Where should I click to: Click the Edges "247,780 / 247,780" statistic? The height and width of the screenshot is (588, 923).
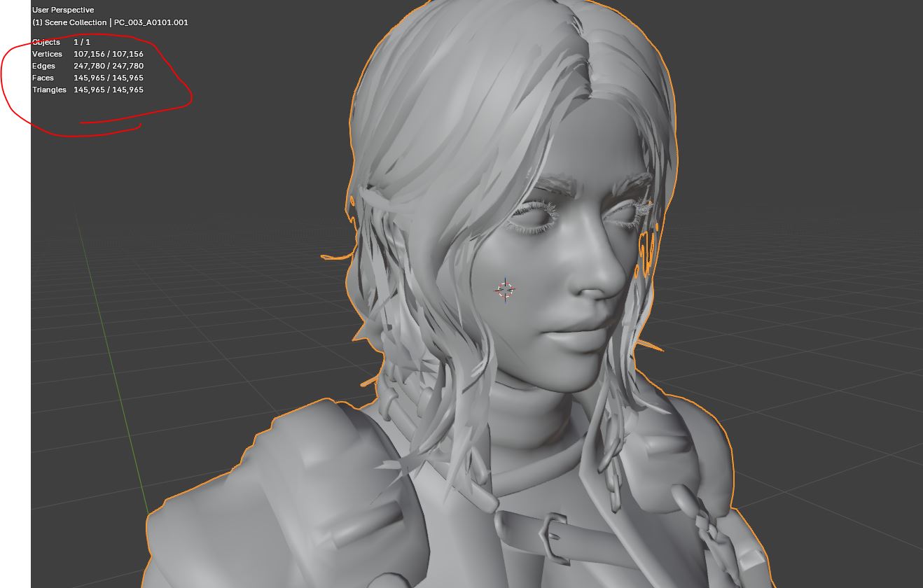(x=109, y=66)
